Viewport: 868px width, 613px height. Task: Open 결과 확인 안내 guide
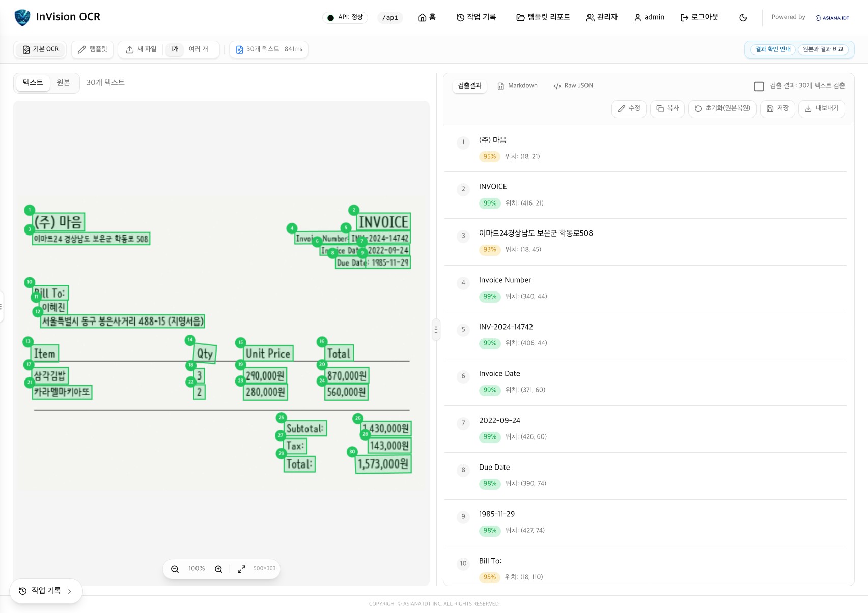773,49
